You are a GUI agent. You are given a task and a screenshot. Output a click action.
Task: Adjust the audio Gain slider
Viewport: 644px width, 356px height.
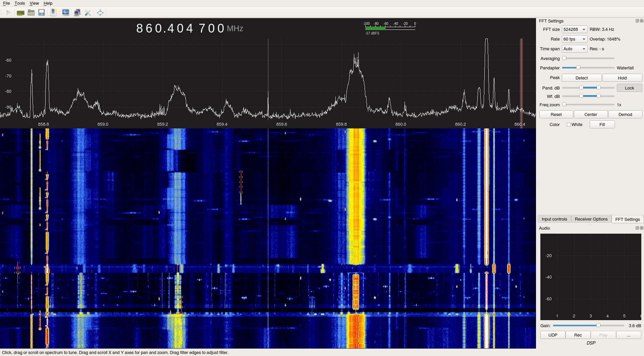click(589, 325)
